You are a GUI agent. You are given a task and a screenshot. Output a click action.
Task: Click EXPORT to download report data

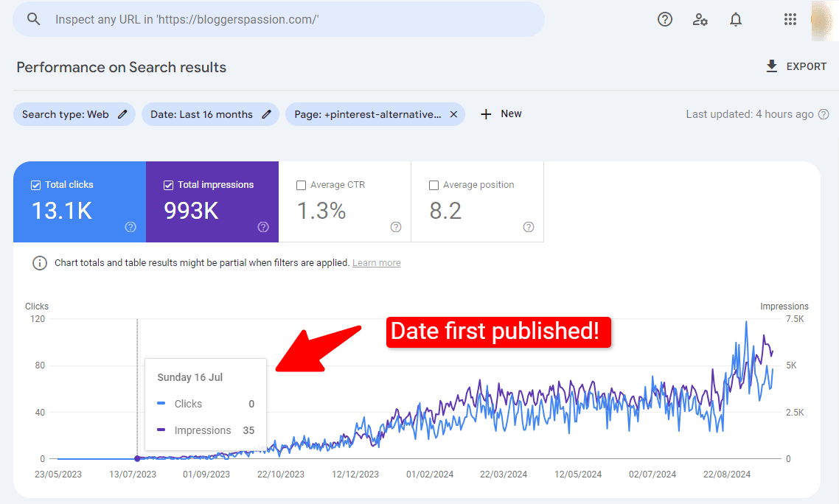806,66
